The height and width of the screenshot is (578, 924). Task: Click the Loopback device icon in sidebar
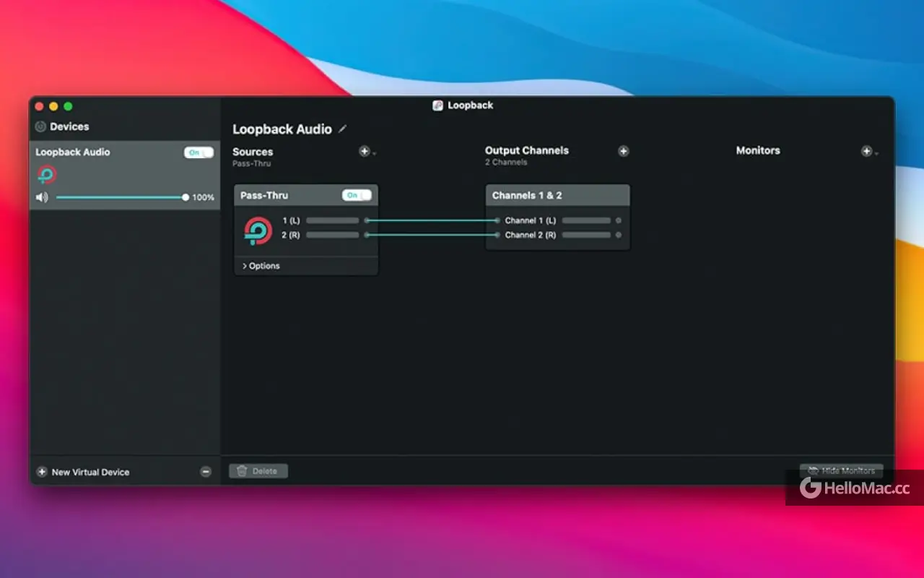tap(47, 175)
